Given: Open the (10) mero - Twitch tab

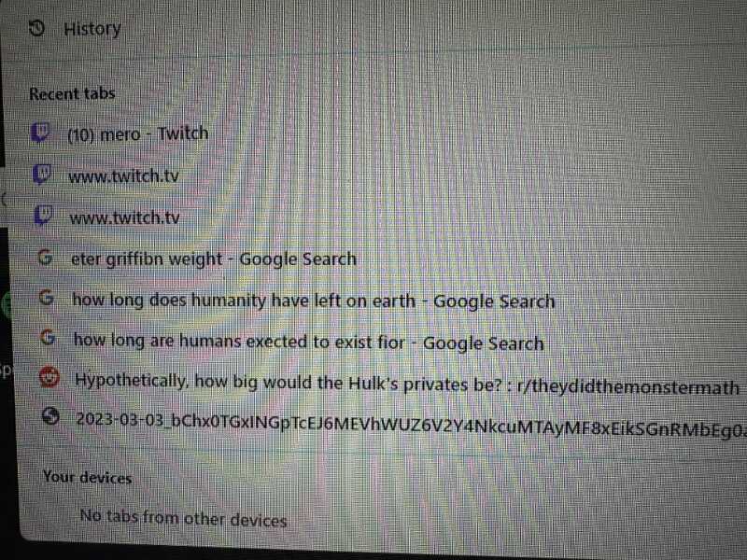Looking at the screenshot, I should 137,134.
